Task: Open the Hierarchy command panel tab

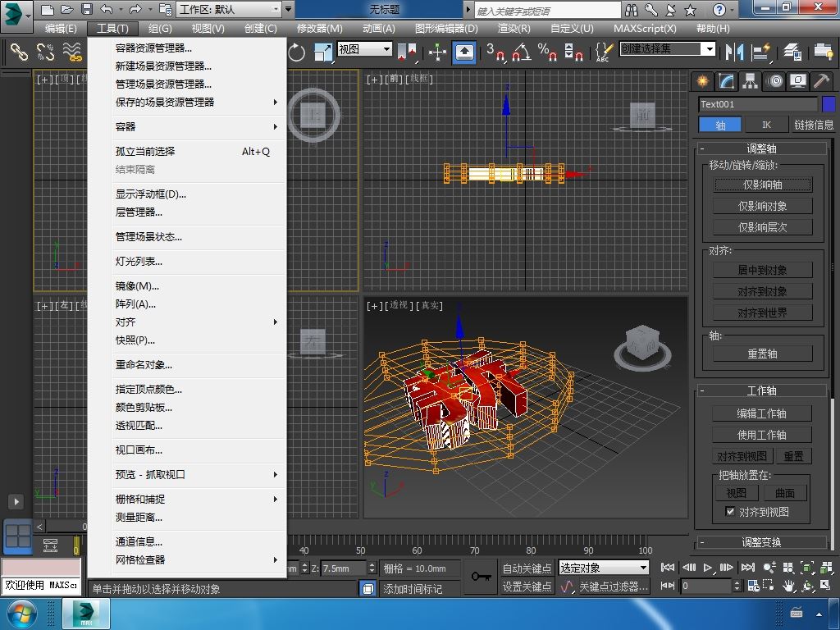Action: (x=750, y=81)
